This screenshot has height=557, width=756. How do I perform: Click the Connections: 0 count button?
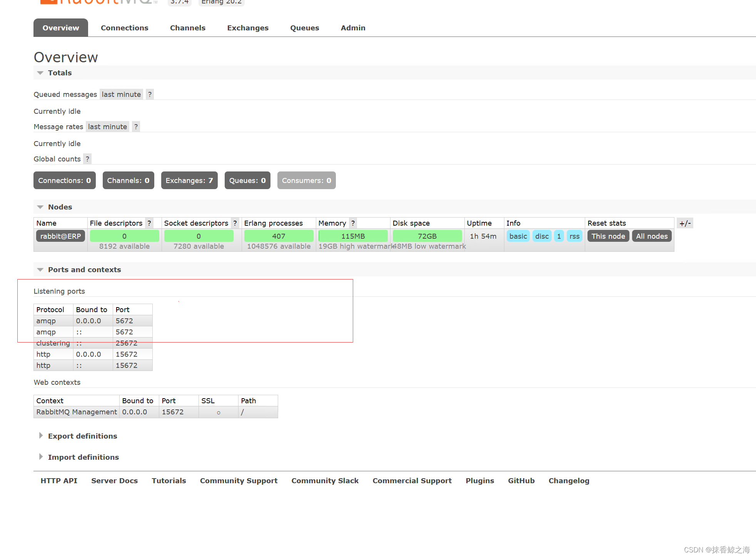point(65,181)
